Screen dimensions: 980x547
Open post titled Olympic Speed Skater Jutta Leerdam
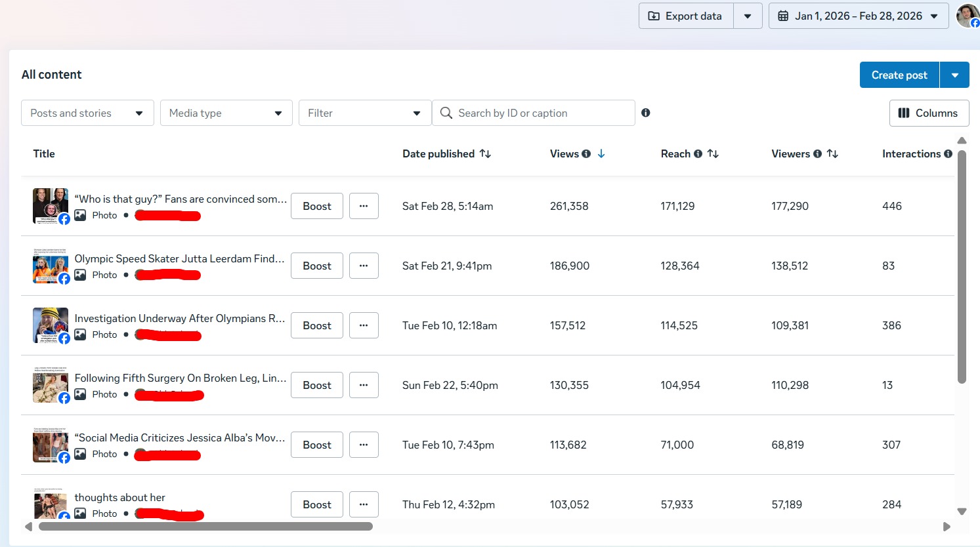point(180,258)
